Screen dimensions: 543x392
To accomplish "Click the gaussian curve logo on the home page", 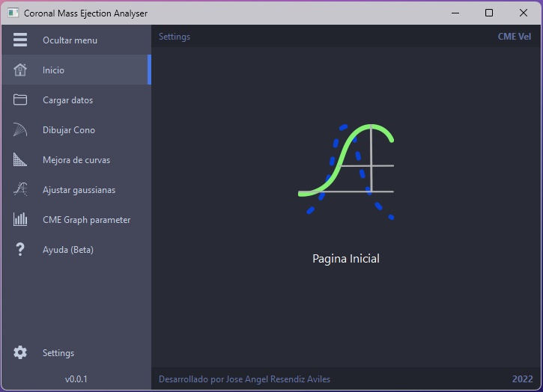I will (x=346, y=172).
